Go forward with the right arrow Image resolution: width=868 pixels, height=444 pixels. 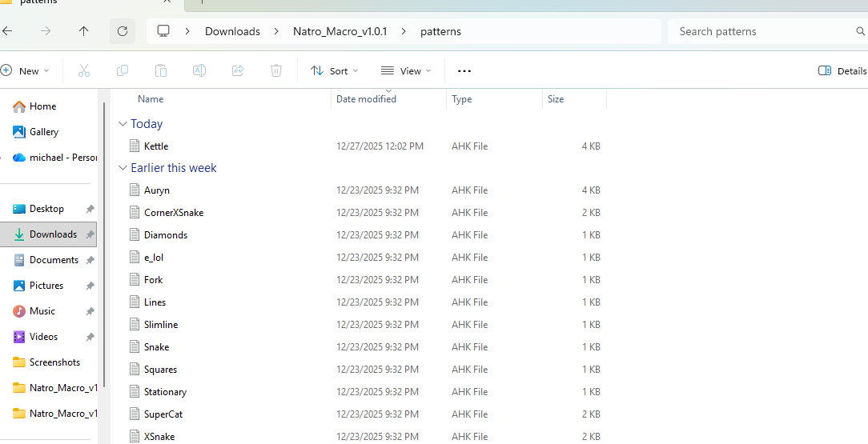(46, 31)
